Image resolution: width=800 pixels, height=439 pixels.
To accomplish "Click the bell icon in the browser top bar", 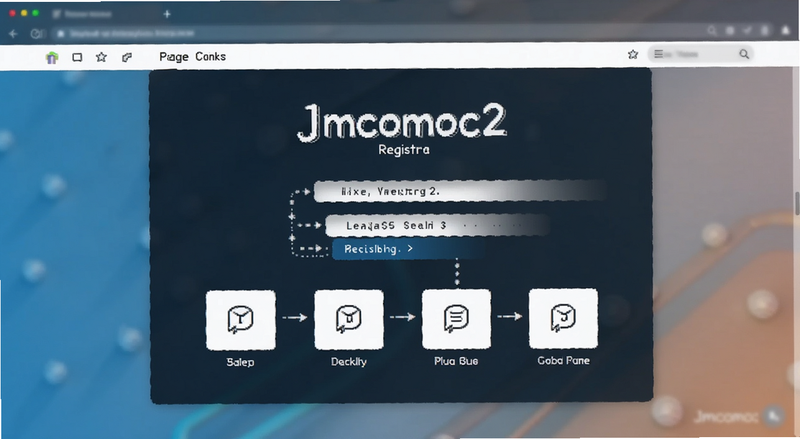I will point(786,31).
